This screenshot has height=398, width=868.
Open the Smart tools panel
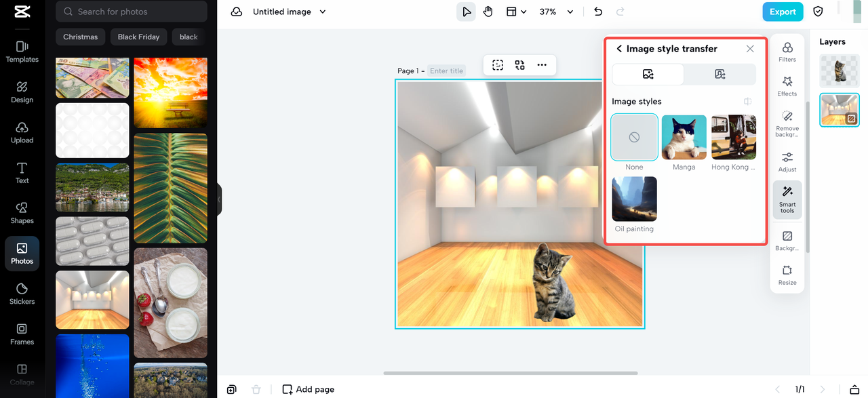pyautogui.click(x=787, y=199)
